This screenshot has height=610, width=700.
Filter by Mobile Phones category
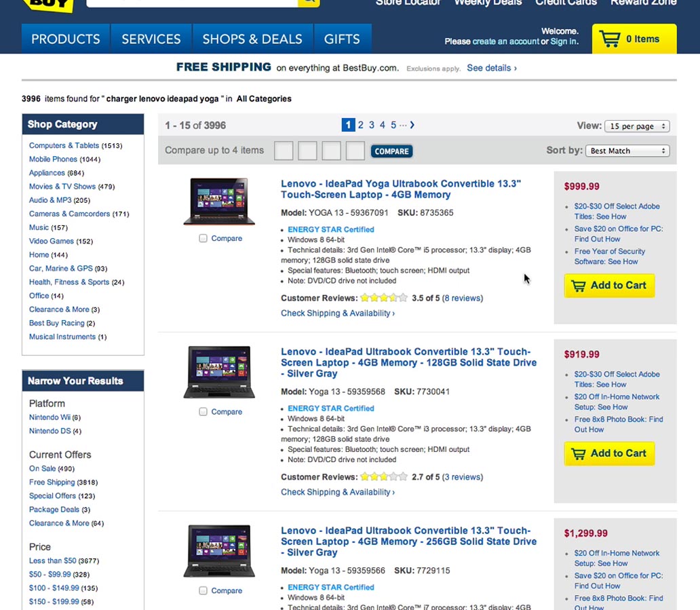pos(53,159)
